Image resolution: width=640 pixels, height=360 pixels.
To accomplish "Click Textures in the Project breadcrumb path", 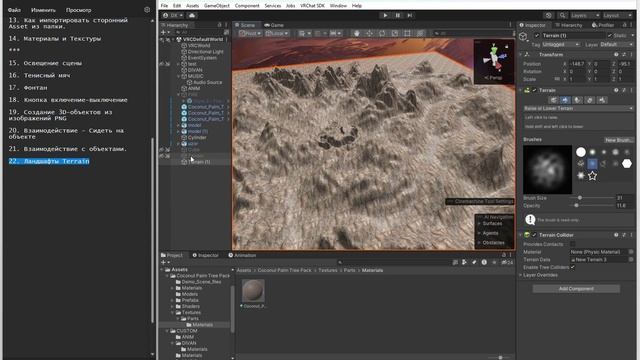I will click(328, 271).
